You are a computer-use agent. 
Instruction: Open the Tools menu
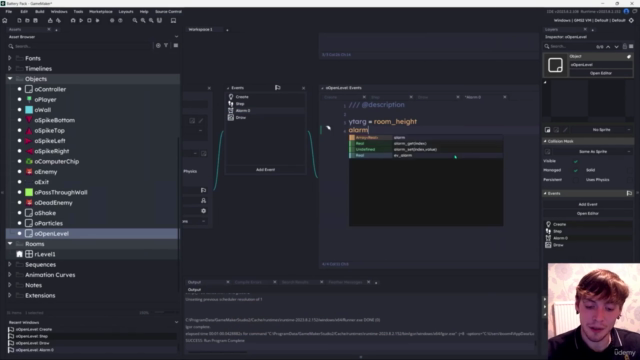pos(78,12)
